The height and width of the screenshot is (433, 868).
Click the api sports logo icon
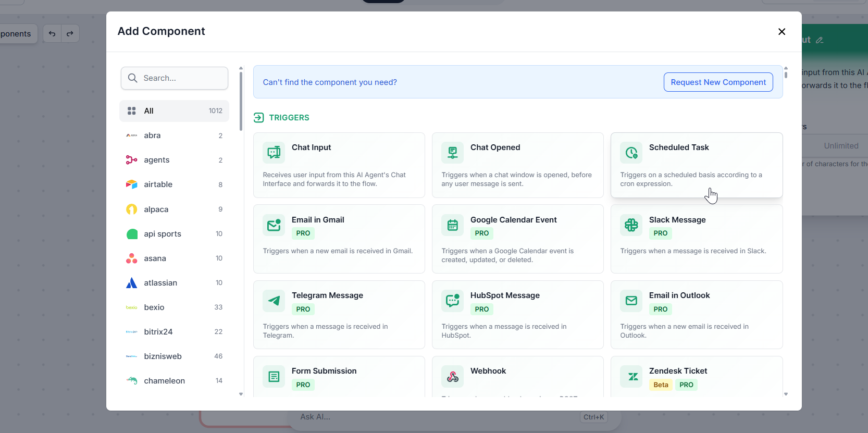132,234
